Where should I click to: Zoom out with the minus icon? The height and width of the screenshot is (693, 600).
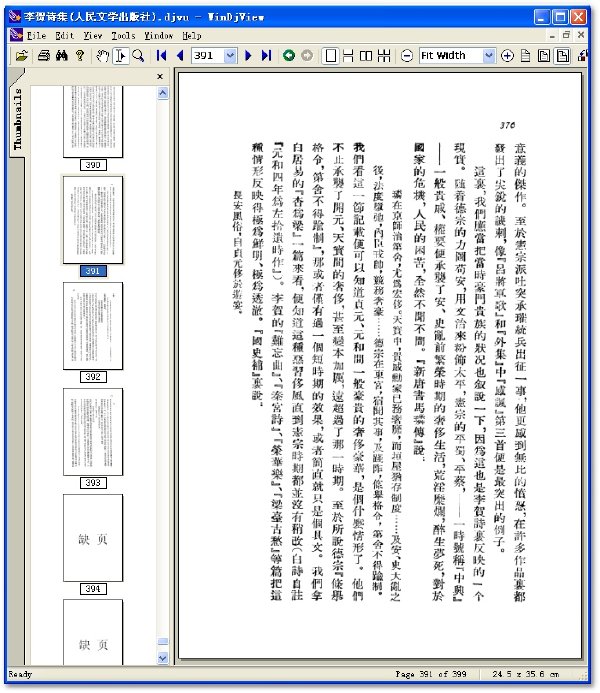pos(407,56)
